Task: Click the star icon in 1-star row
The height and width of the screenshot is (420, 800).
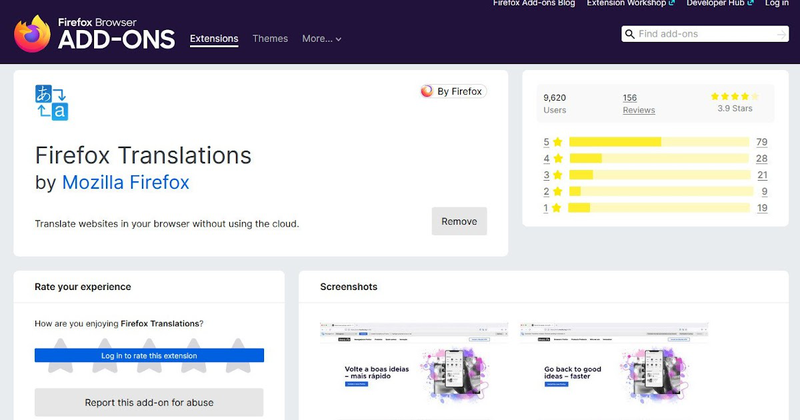Action: pos(557,208)
